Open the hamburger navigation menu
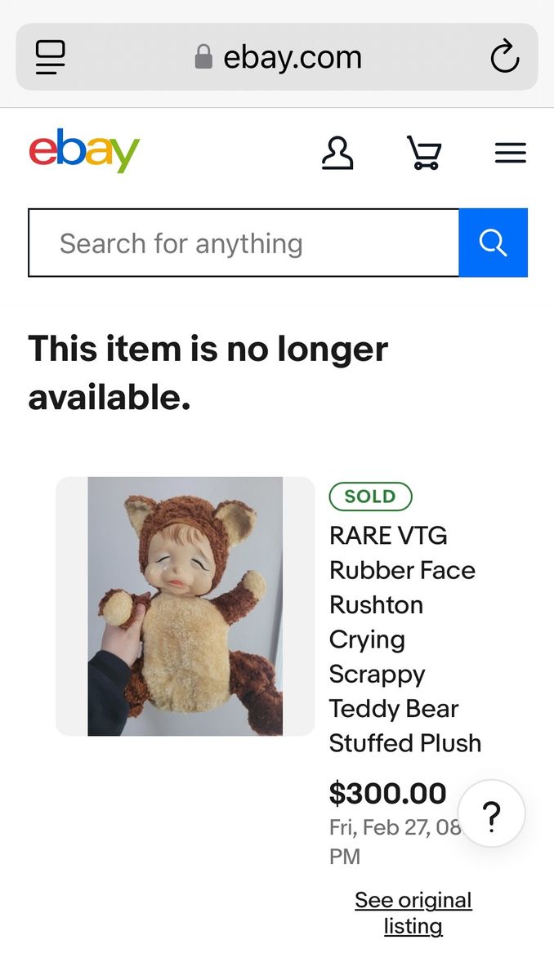 [x=510, y=153]
